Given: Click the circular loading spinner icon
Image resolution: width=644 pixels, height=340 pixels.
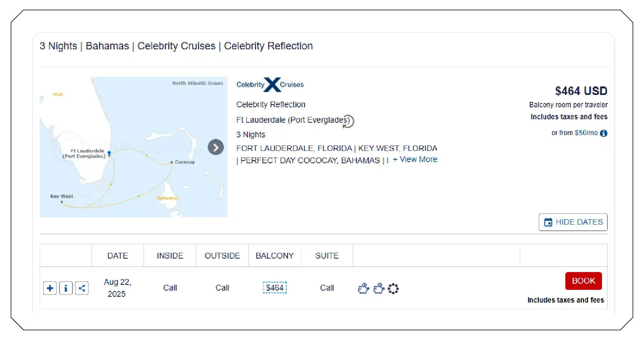Looking at the screenshot, I should (393, 288).
